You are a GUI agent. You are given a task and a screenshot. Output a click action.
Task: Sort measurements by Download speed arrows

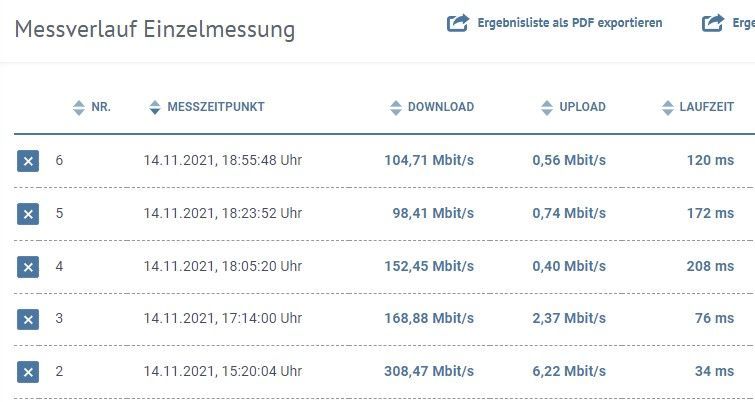point(395,107)
